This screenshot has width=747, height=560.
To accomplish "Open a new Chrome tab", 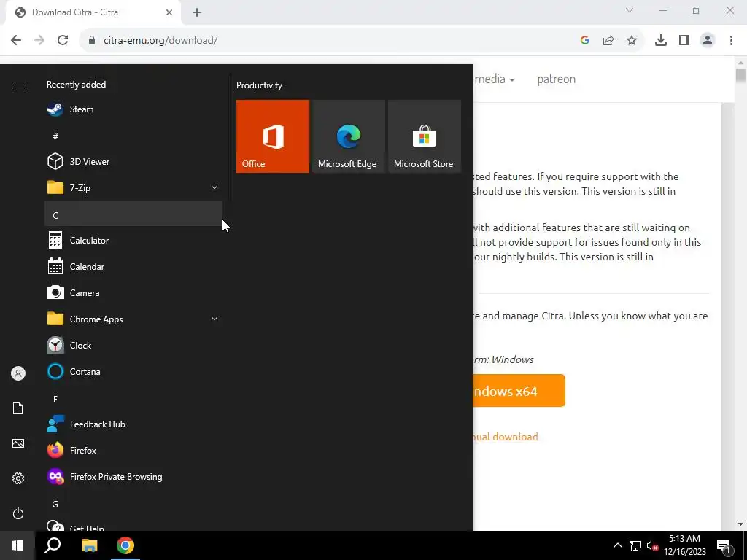I will point(197,13).
